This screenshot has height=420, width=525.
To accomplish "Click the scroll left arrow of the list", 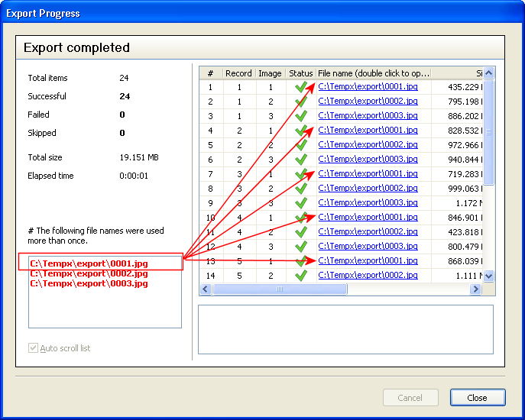I will click(x=206, y=289).
